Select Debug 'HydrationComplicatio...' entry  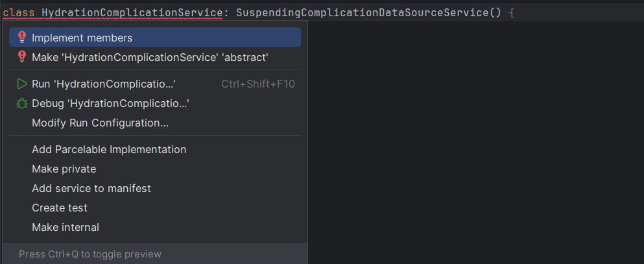(x=155, y=104)
